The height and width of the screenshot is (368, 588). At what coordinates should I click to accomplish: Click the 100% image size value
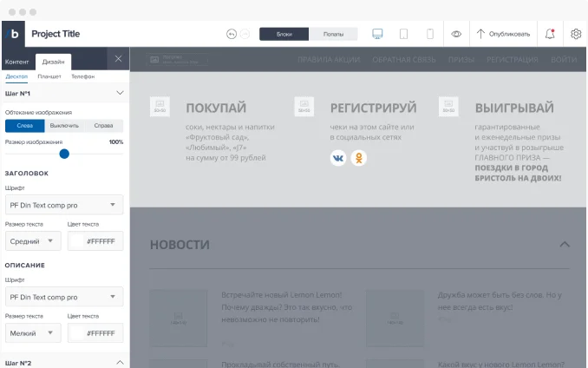[x=116, y=142]
